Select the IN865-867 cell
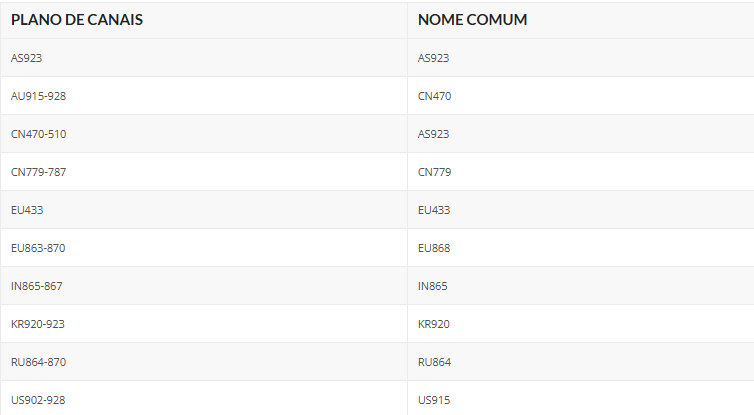This screenshot has height=415, width=754. coord(37,286)
